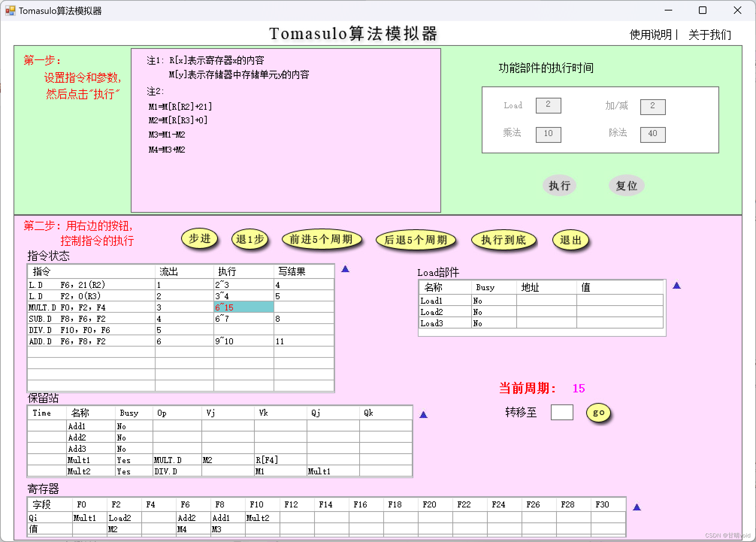Click the 地址 column header
The height and width of the screenshot is (542, 756).
(547, 288)
